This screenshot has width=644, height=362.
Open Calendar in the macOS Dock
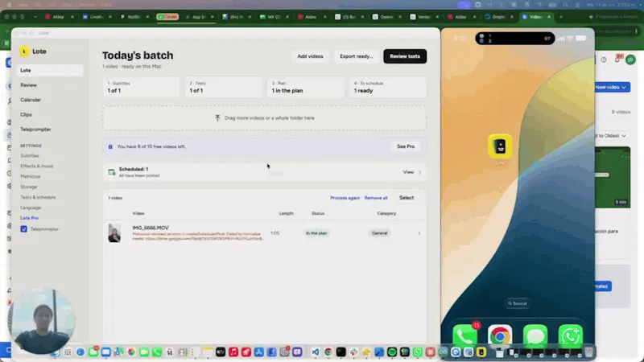(170, 352)
